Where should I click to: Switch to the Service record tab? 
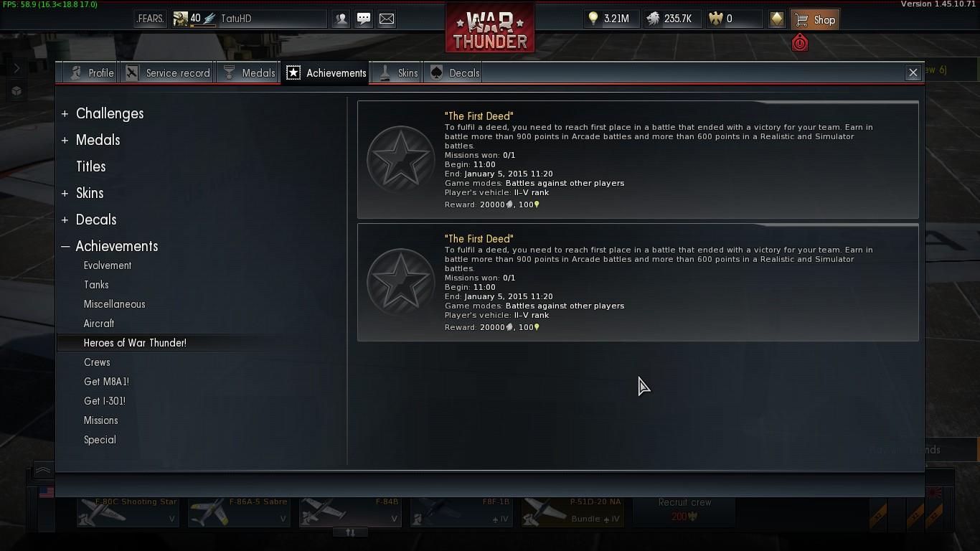pyautogui.click(x=168, y=73)
